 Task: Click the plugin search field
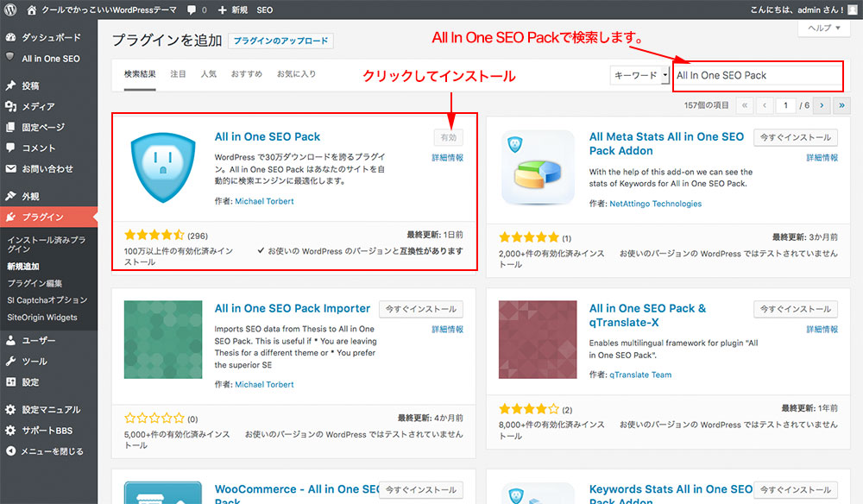coord(758,75)
